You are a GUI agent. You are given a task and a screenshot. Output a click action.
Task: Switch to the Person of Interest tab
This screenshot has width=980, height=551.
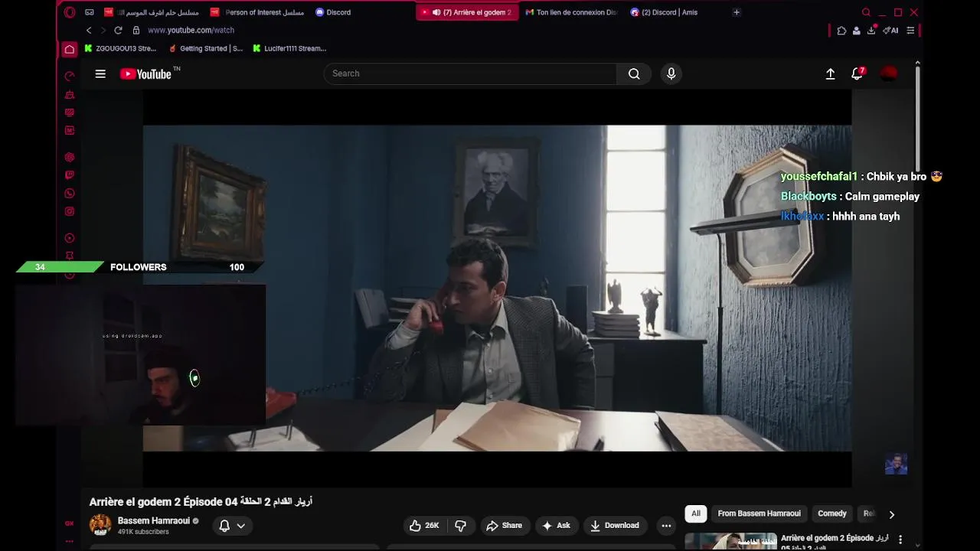click(x=257, y=12)
